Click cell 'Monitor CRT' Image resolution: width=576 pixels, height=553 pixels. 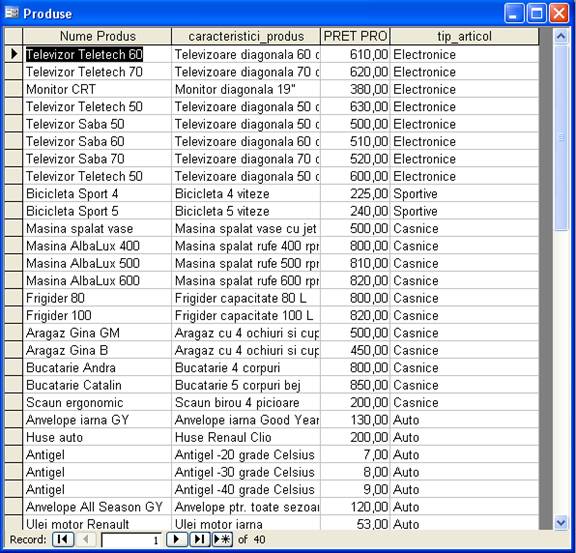[97, 89]
